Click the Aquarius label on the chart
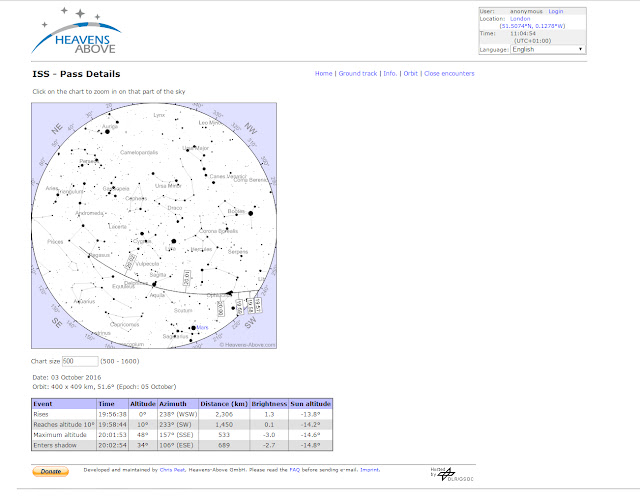This screenshot has height=496, width=640. tap(84, 301)
